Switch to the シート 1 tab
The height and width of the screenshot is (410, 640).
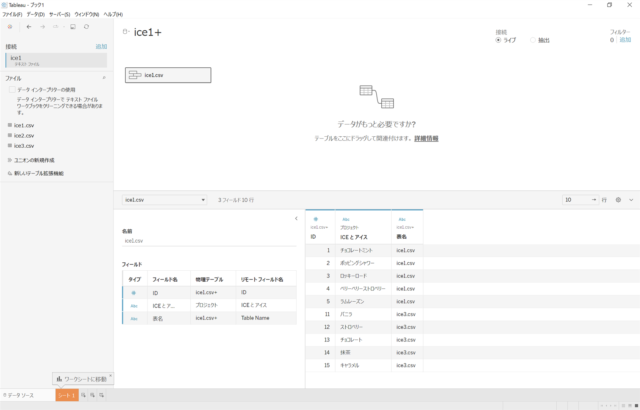point(65,397)
